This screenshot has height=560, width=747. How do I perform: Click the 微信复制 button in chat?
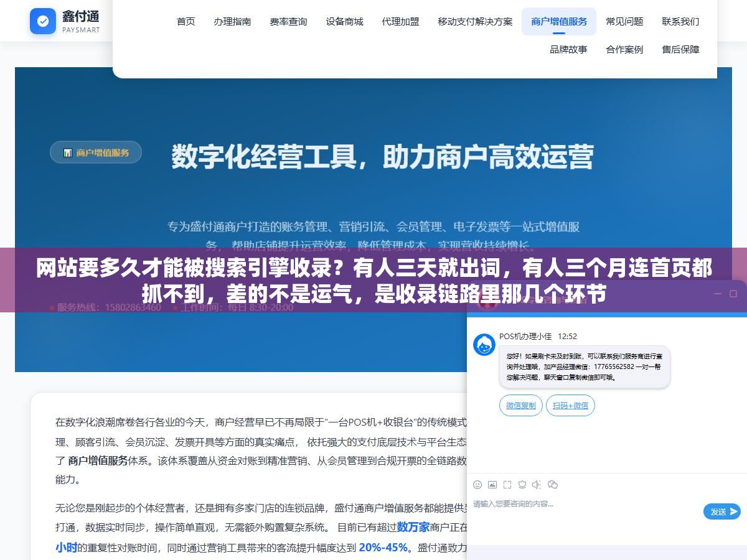521,406
